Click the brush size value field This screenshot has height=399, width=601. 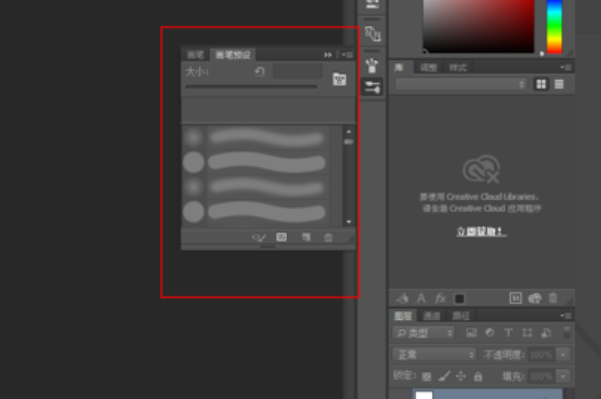click(297, 71)
